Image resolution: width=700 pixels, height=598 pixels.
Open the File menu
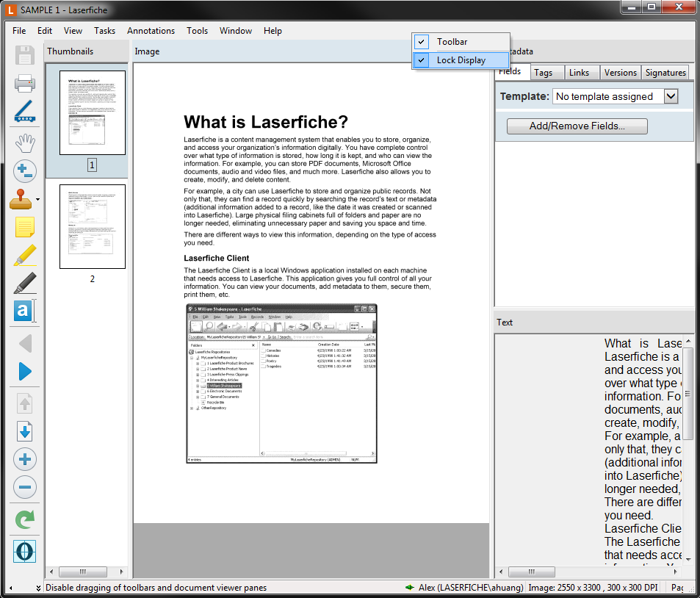click(x=19, y=31)
